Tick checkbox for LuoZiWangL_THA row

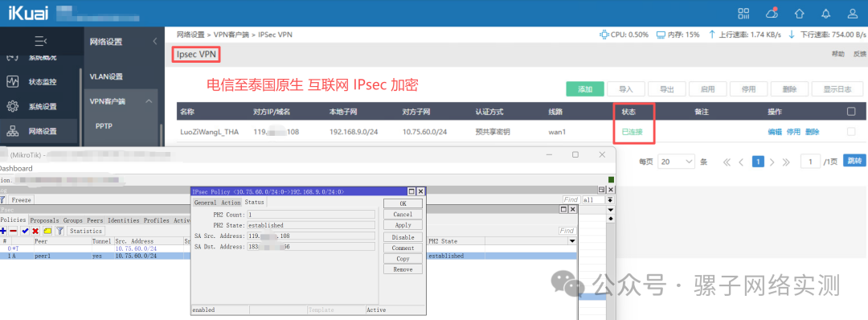[851, 132]
